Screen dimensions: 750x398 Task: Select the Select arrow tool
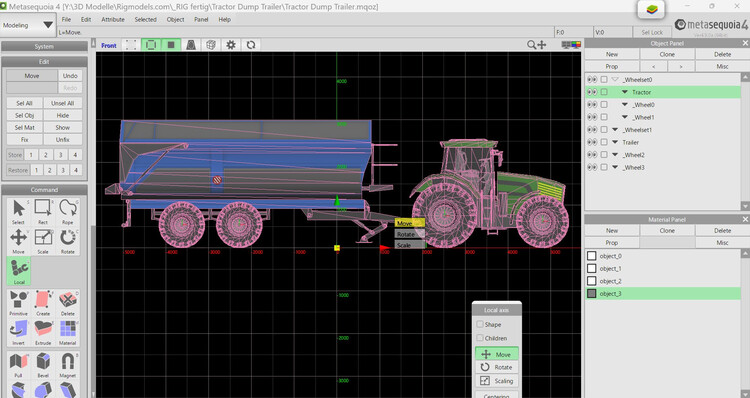18,211
